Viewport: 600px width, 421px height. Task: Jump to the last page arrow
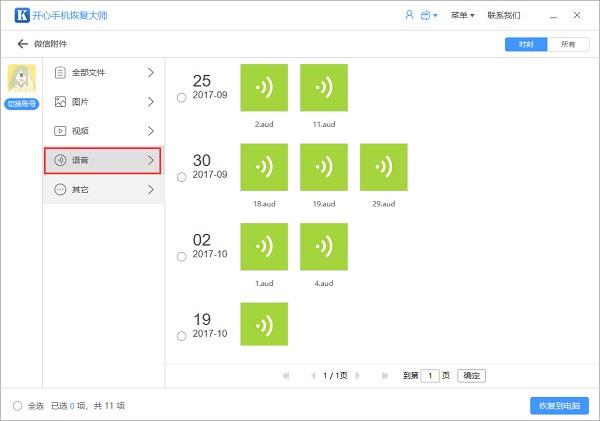tap(385, 375)
